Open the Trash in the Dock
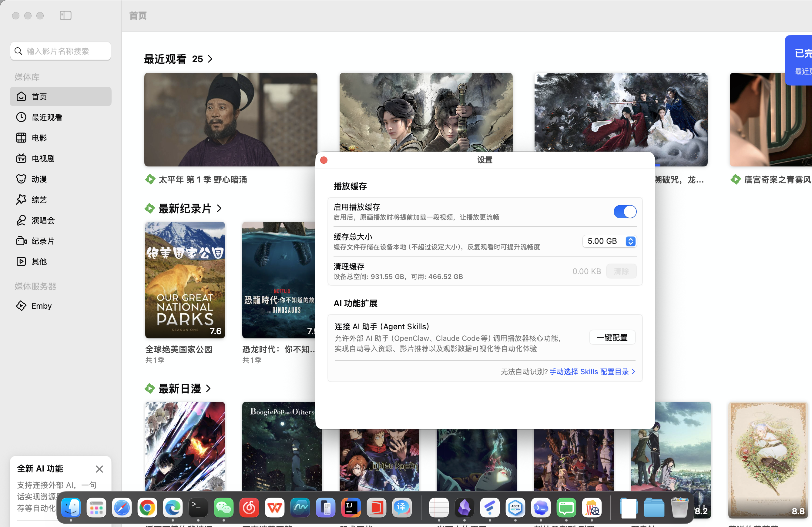Screen dimensions: 812x527 (x=679, y=508)
